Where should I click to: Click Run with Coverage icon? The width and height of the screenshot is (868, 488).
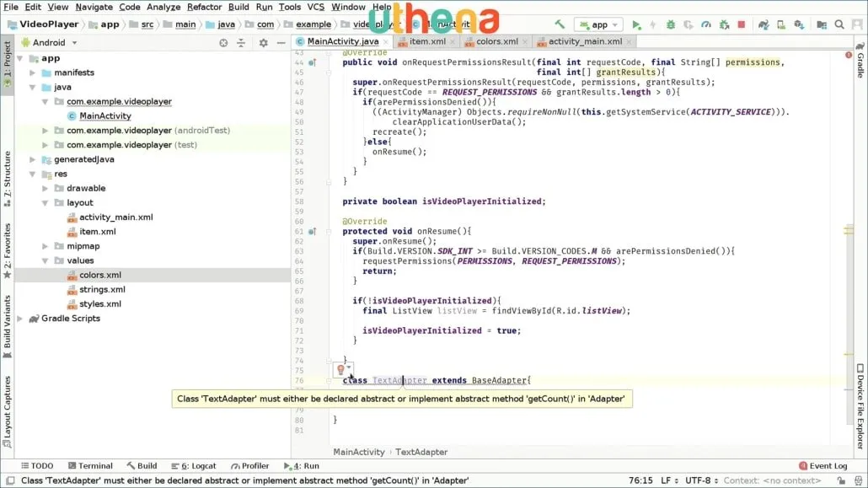tap(689, 24)
